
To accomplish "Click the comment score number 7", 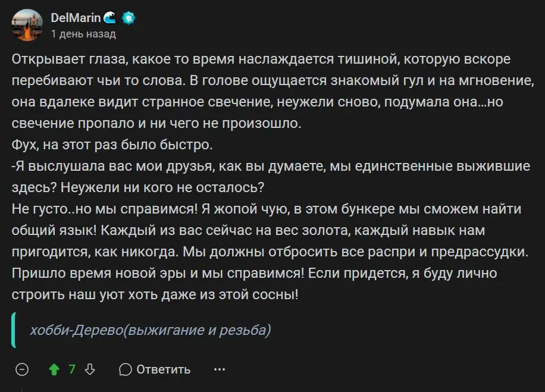I will coord(72,369).
